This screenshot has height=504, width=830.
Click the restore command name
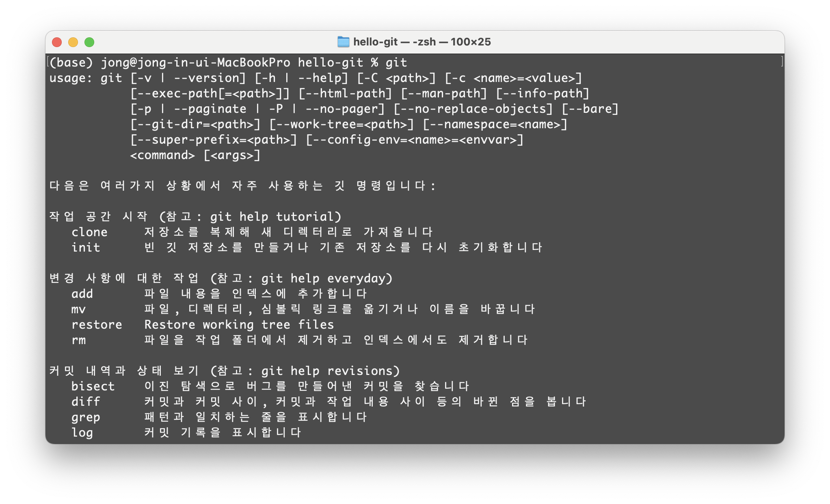coord(97,325)
